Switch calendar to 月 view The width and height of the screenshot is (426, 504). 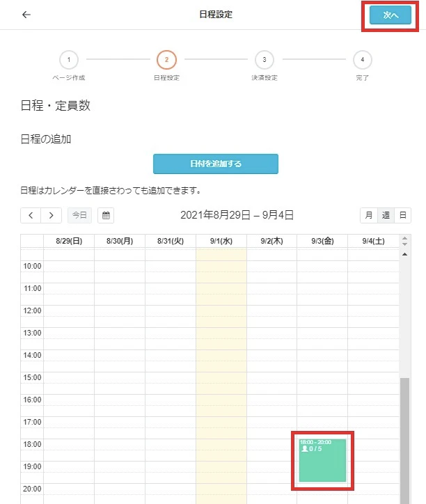pyautogui.click(x=368, y=215)
